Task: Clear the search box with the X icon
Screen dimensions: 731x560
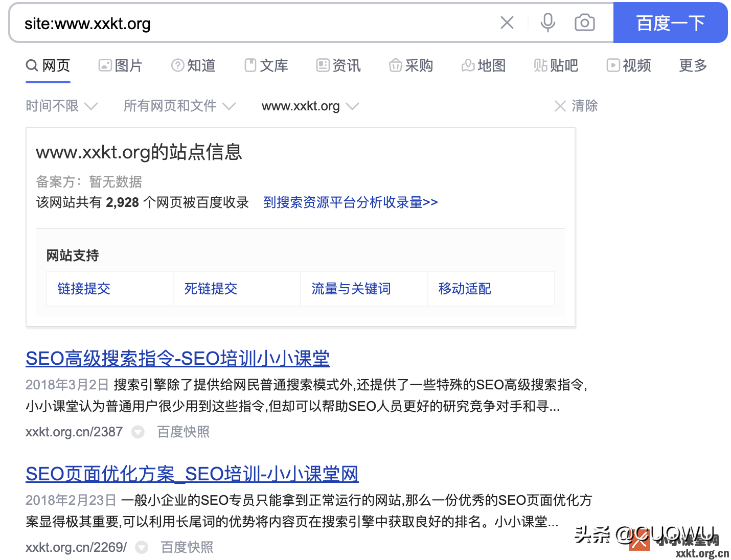Action: point(507,22)
